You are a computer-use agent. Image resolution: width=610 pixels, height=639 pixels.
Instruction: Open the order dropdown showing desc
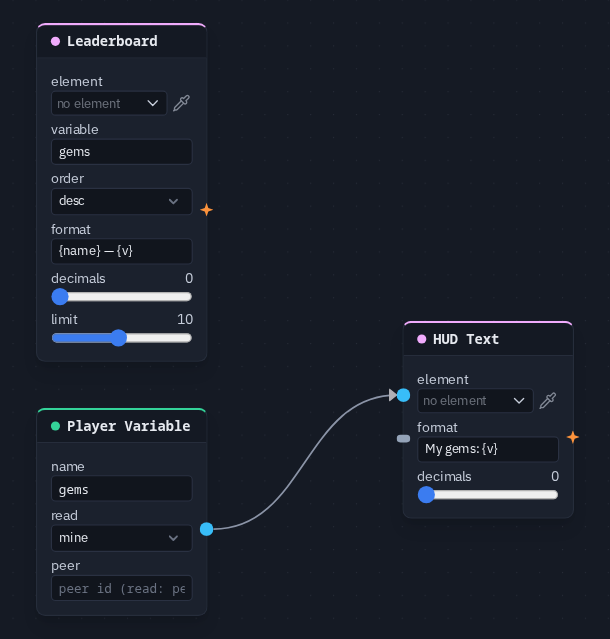tap(121, 201)
